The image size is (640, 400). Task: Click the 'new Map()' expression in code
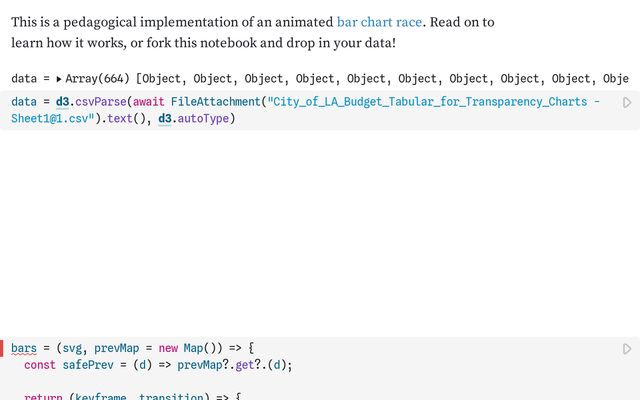(x=185, y=348)
